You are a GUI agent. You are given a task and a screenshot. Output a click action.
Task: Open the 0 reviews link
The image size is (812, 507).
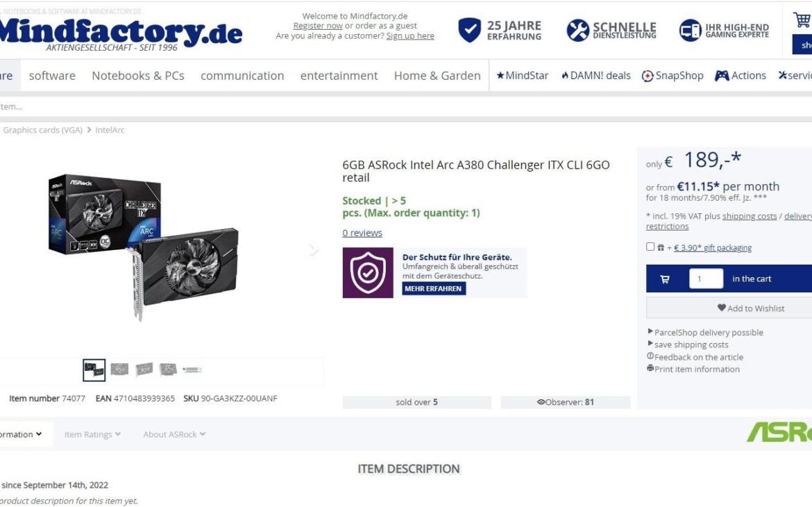(x=362, y=233)
